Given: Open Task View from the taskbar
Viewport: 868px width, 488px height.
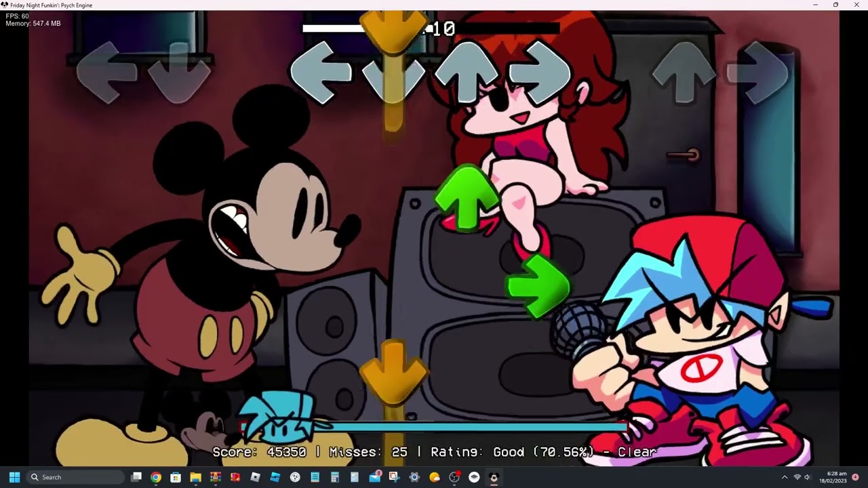Looking at the screenshot, I should pyautogui.click(x=136, y=477).
